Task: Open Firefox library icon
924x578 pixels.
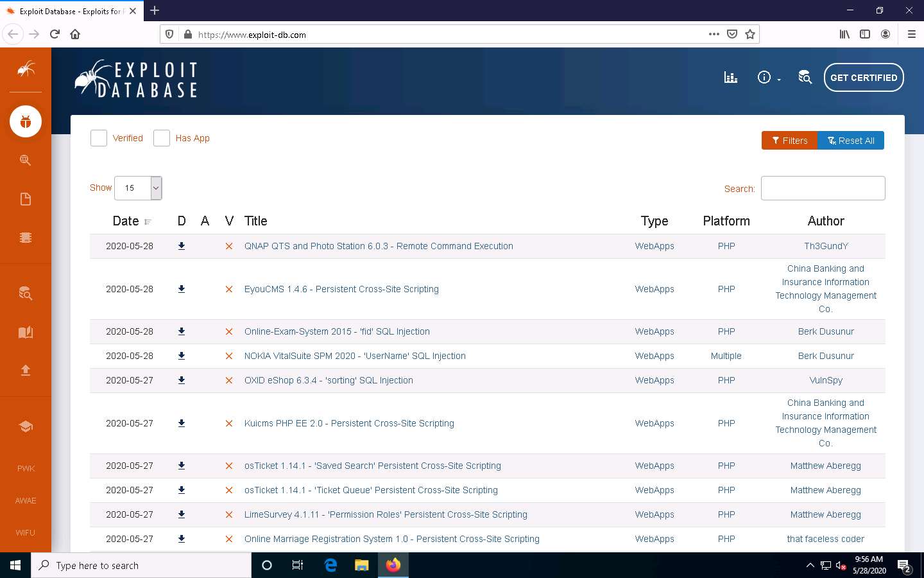Action: [844, 34]
